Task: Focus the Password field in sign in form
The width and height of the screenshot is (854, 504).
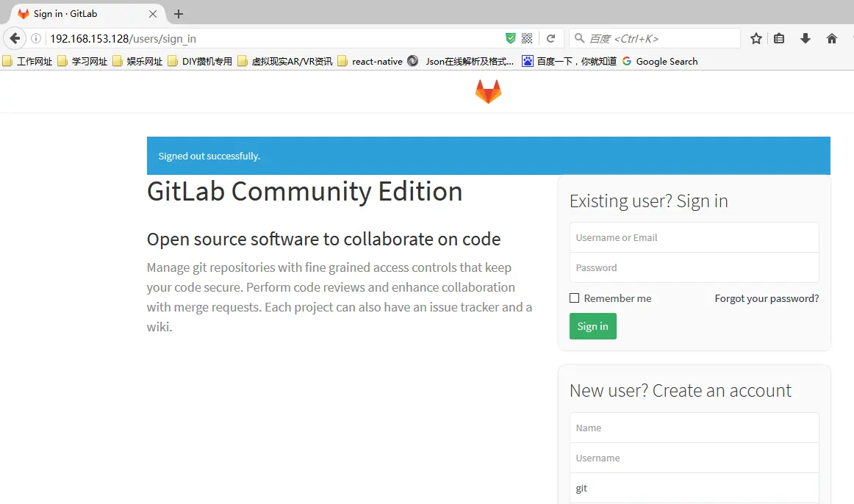Action: (x=694, y=267)
